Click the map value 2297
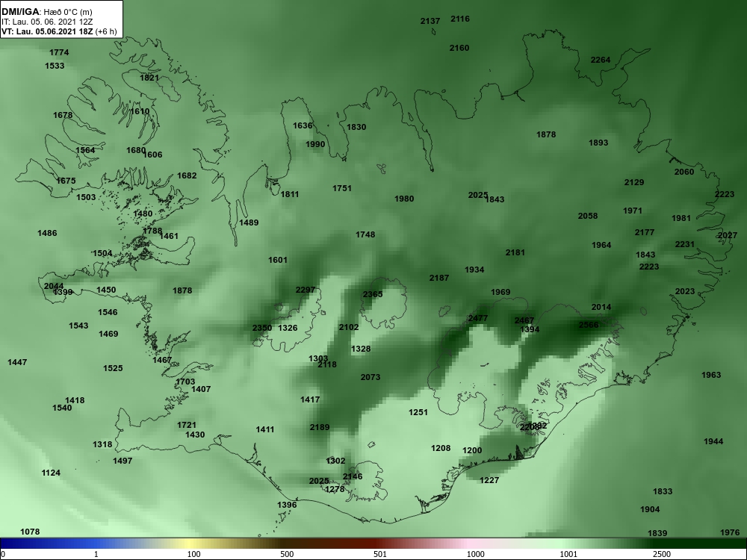The height and width of the screenshot is (560, 747). click(x=306, y=290)
